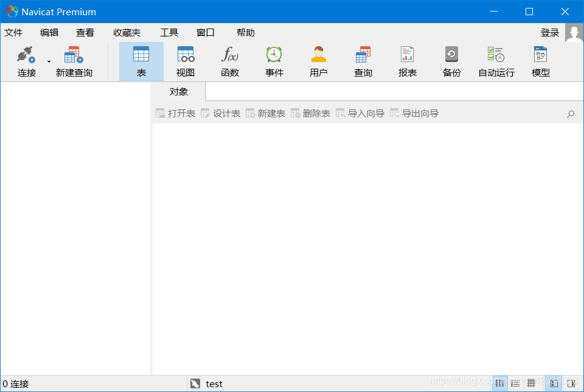Maximize the Navicat Premium window
584x392 pixels.
[x=529, y=12]
